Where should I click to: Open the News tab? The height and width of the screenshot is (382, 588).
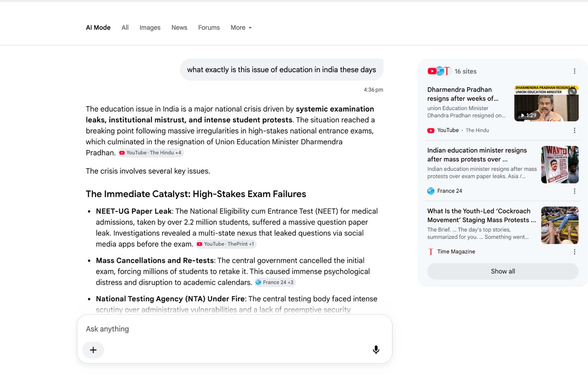179,28
